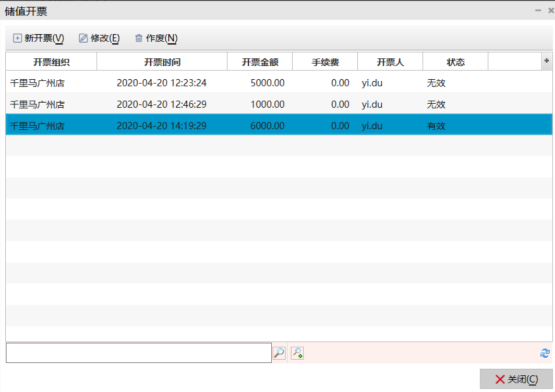Click the magnifier search icon
555x392 pixels.
pyautogui.click(x=279, y=353)
